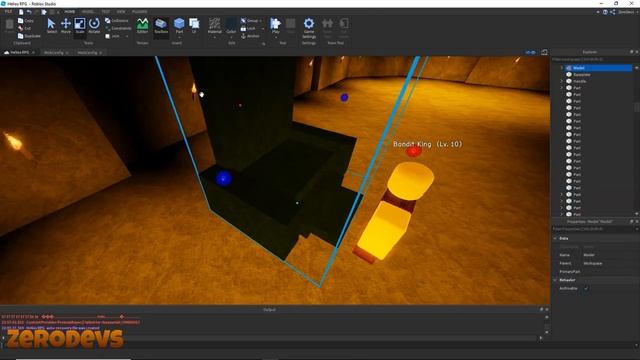Open the Part type dropdown arrow
The image size is (640, 360).
point(179,37)
